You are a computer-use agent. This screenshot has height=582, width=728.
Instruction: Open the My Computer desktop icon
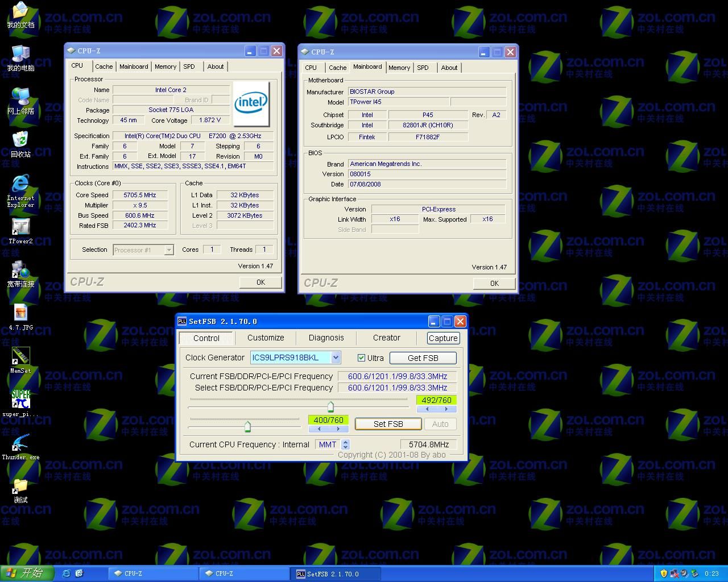[x=20, y=59]
